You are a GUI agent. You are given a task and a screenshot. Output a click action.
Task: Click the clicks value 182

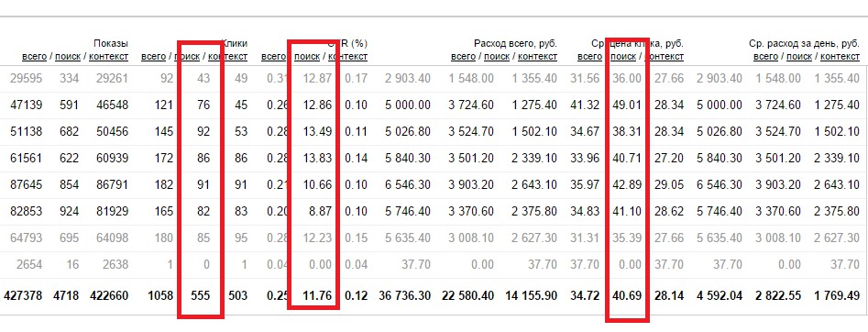(164, 184)
